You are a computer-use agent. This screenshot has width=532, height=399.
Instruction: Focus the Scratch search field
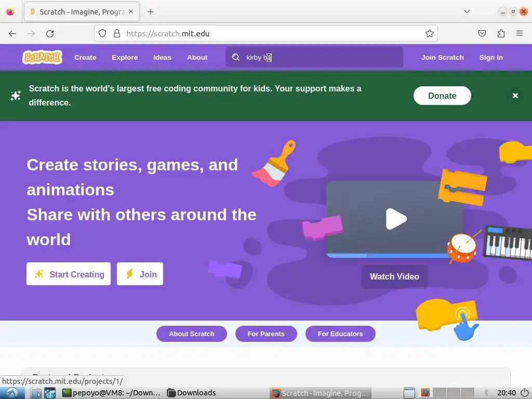point(314,57)
